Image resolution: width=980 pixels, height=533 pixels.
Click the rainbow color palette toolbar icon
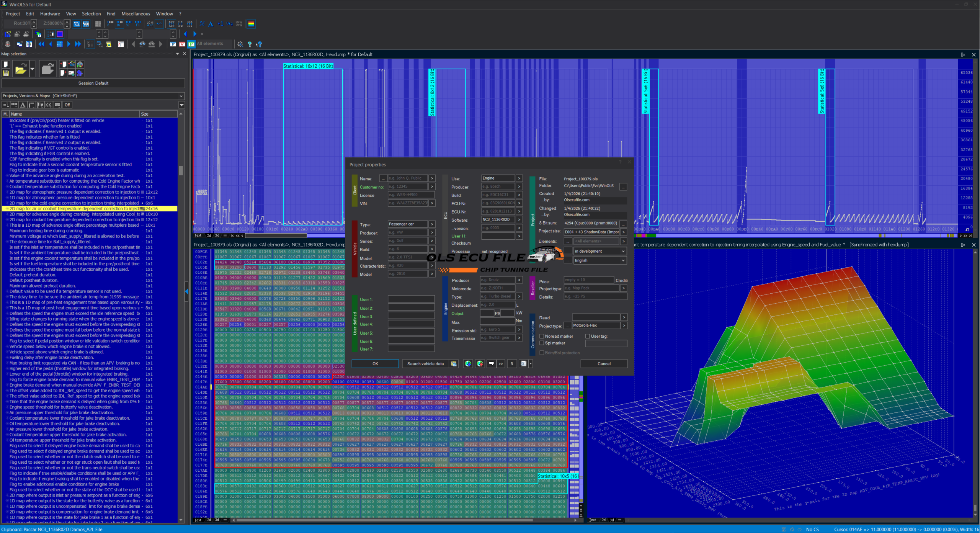(x=251, y=24)
